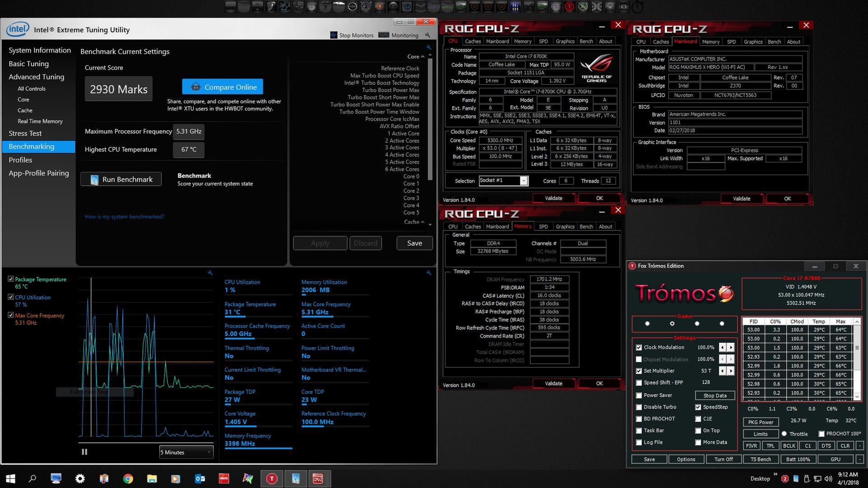Toggle CPU Utilization graph checkbox
The image size is (868, 488).
click(x=11, y=297)
